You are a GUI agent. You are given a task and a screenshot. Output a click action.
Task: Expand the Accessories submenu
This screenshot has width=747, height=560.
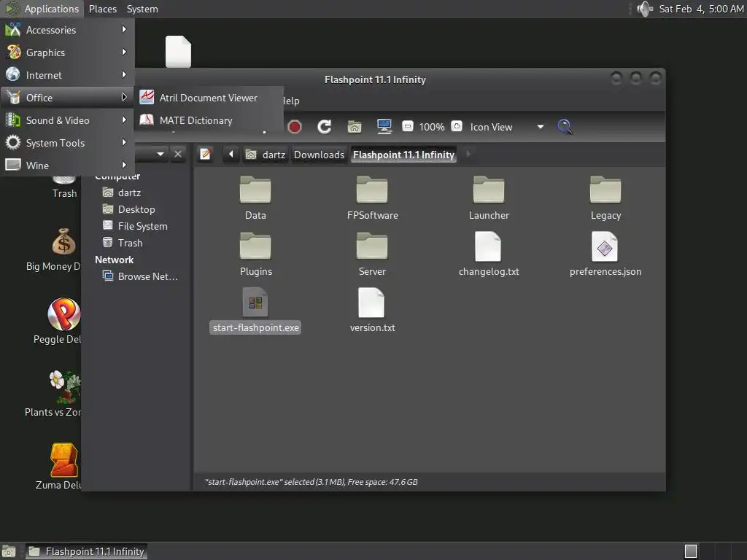coord(67,29)
